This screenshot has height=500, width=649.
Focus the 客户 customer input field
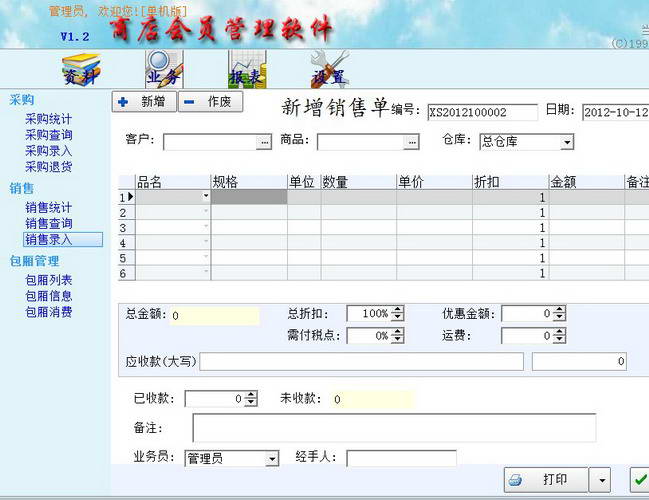coord(210,142)
